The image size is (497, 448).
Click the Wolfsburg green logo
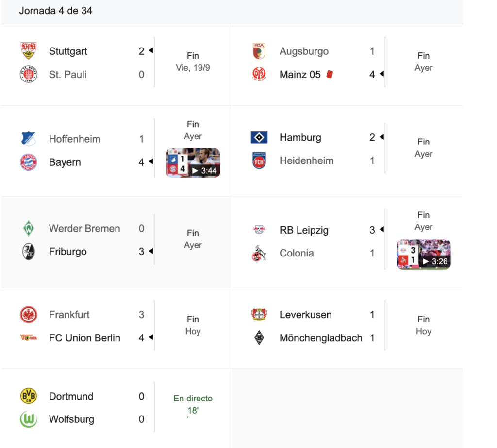point(28,419)
